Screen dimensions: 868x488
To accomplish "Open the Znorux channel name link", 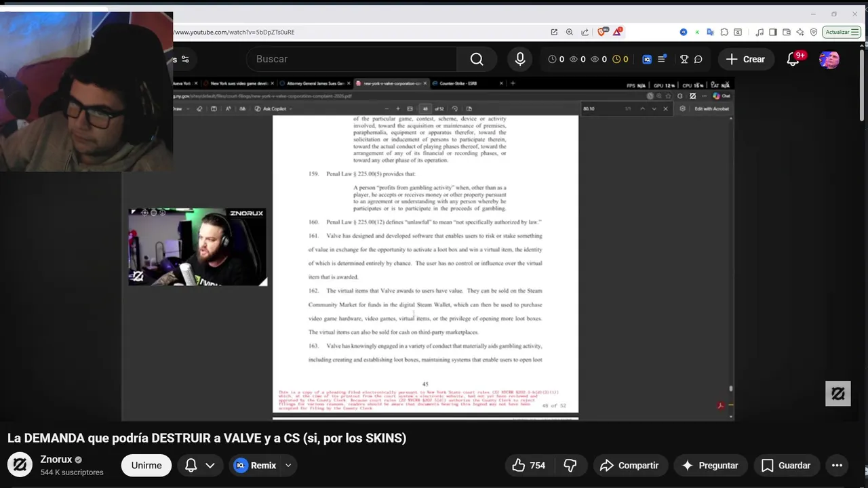I will tap(56, 460).
